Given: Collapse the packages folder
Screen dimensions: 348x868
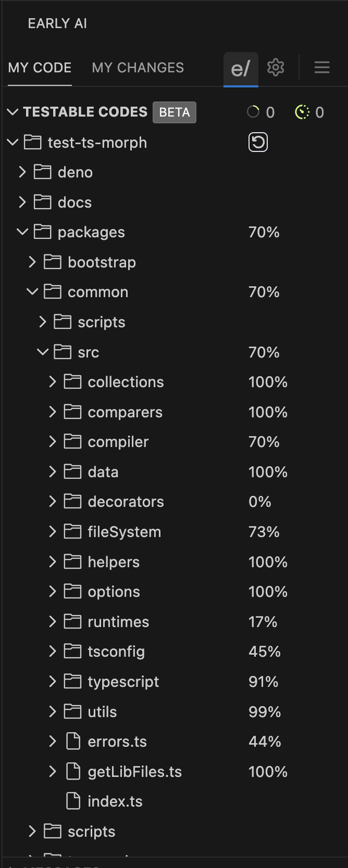Looking at the screenshot, I should (x=22, y=232).
